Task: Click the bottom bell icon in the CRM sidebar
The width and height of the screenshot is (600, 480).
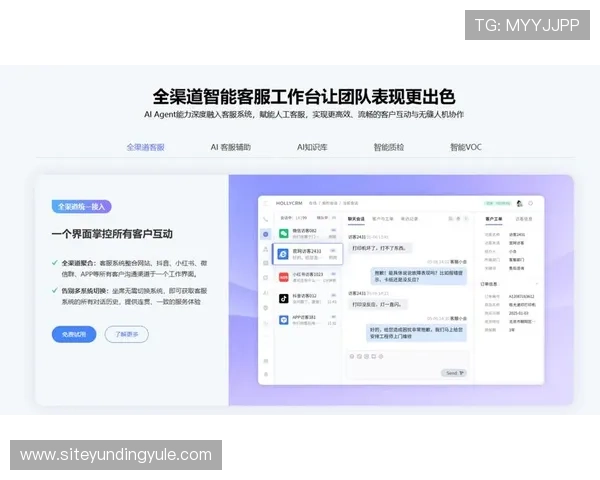Action: click(x=266, y=374)
